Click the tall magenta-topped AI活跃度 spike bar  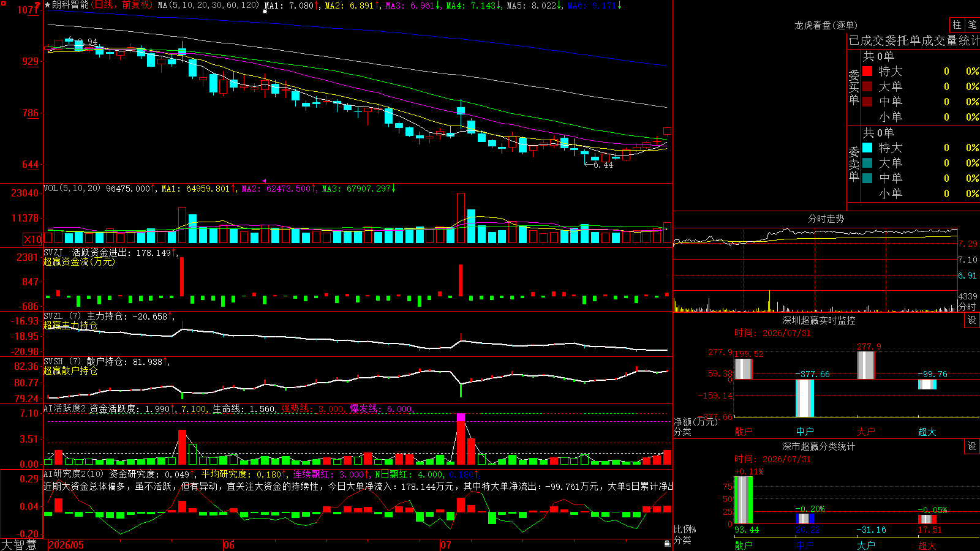pos(461,439)
